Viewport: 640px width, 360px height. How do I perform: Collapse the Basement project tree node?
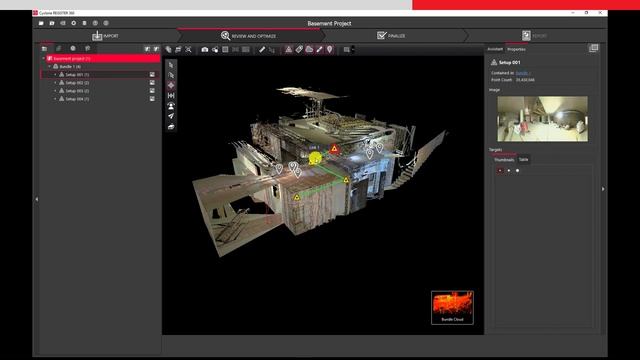point(44,58)
